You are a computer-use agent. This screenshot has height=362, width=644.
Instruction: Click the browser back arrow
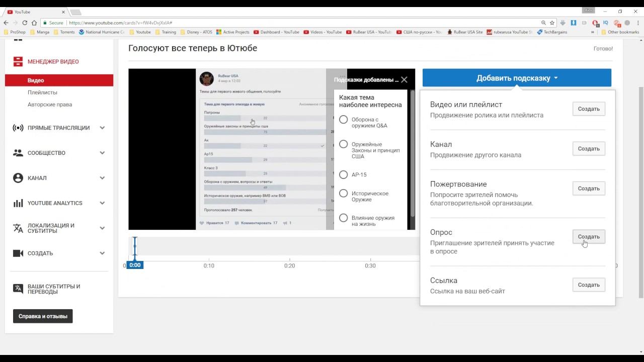[x=6, y=23]
